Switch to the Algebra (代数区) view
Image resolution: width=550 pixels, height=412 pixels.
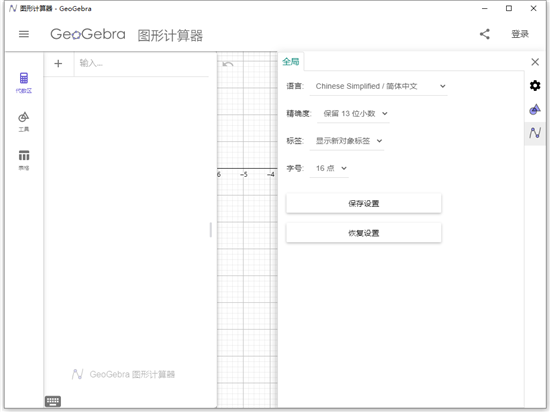point(24,83)
